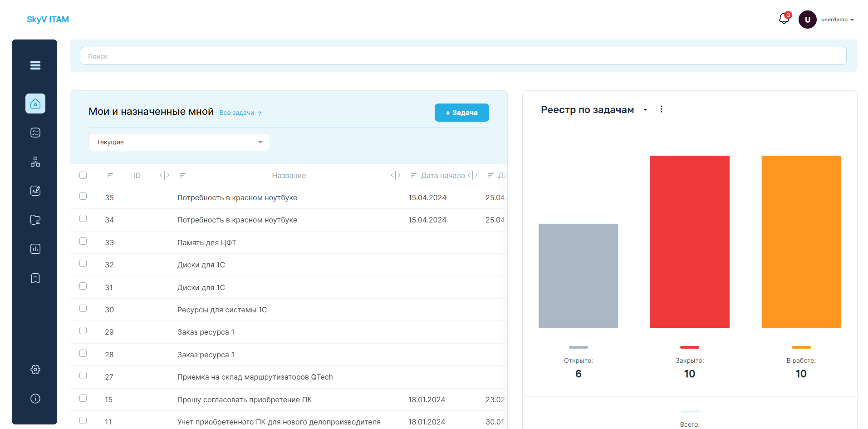Open the hierarchy structure icon in sidebar

35,162
